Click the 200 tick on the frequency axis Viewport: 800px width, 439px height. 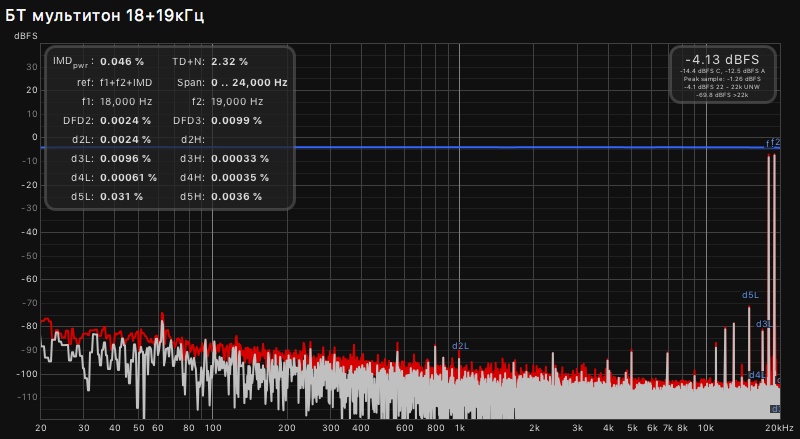tap(287, 428)
